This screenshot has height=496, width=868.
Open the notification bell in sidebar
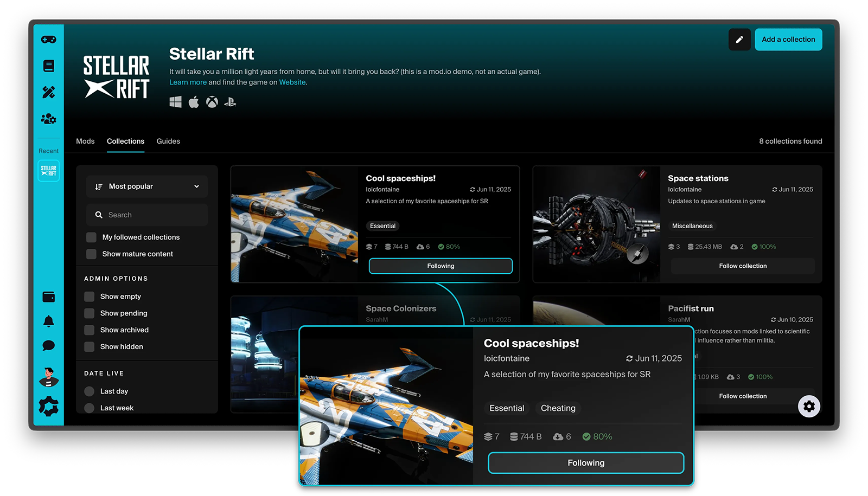(x=48, y=320)
